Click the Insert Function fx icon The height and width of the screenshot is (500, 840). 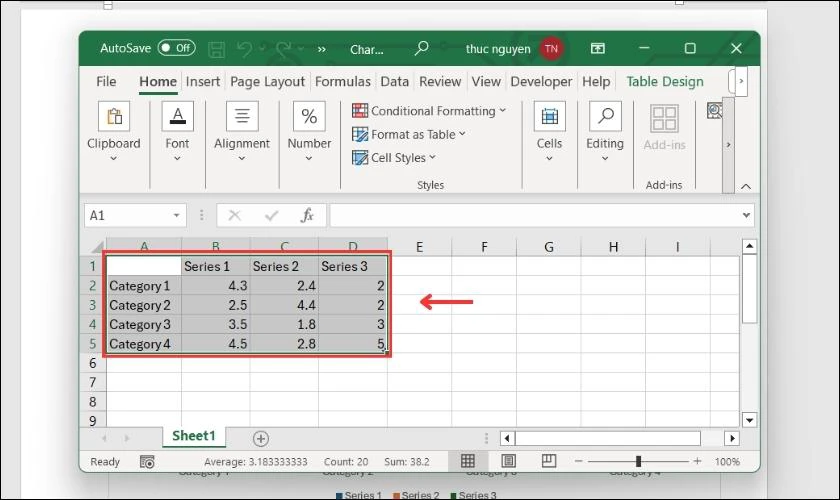click(x=307, y=215)
